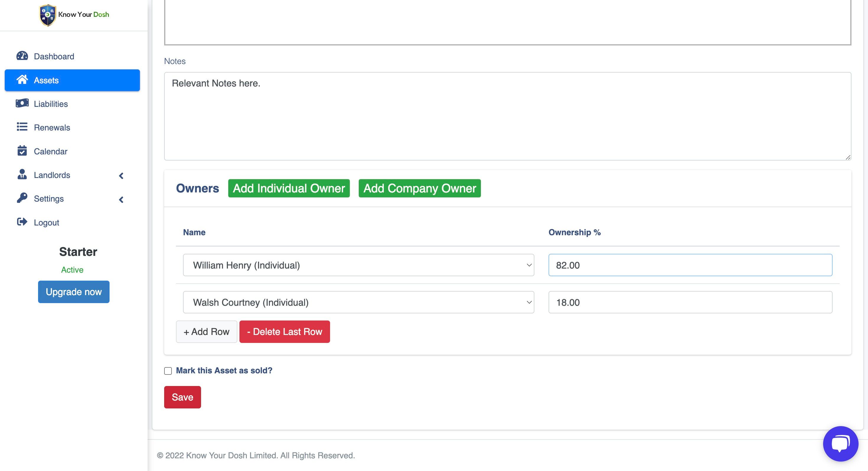Image resolution: width=868 pixels, height=471 pixels.
Task: Click the Know Your Dosh shield logo
Action: (48, 15)
